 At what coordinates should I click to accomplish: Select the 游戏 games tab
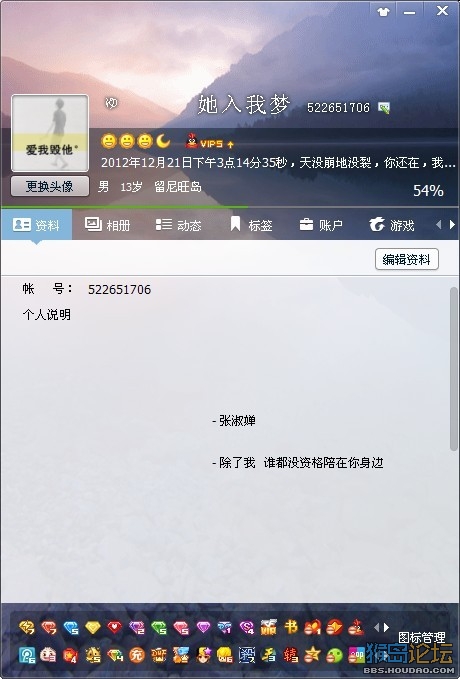[392, 225]
